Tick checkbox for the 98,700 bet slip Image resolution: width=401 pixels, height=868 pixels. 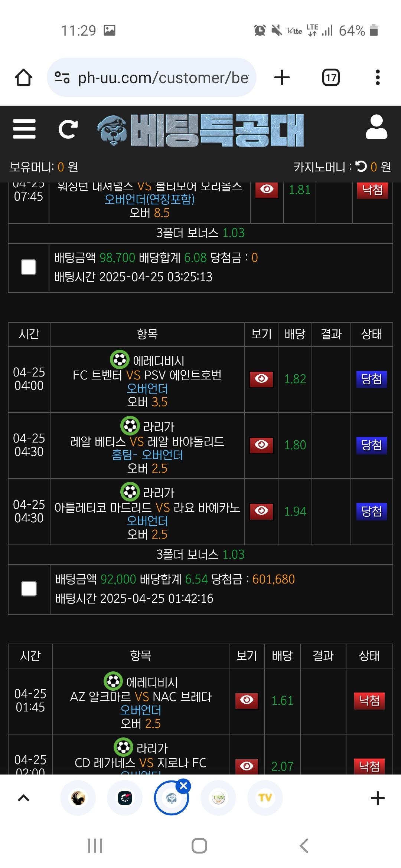(29, 267)
